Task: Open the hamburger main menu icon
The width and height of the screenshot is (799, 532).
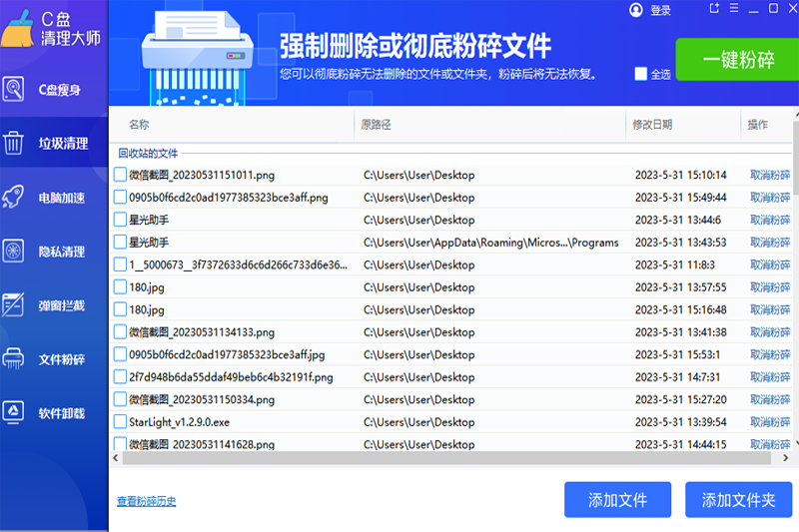Action: (x=734, y=9)
